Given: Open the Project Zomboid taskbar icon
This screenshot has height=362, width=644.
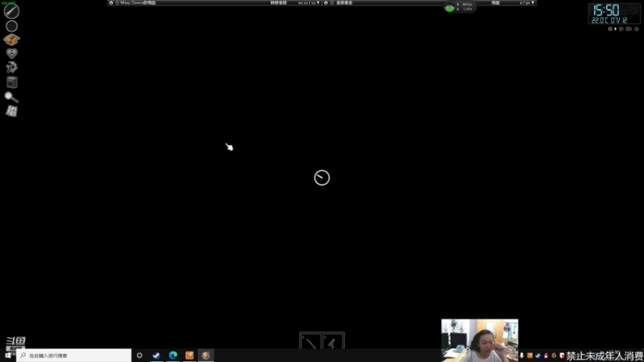Looking at the screenshot, I should pos(206,356).
